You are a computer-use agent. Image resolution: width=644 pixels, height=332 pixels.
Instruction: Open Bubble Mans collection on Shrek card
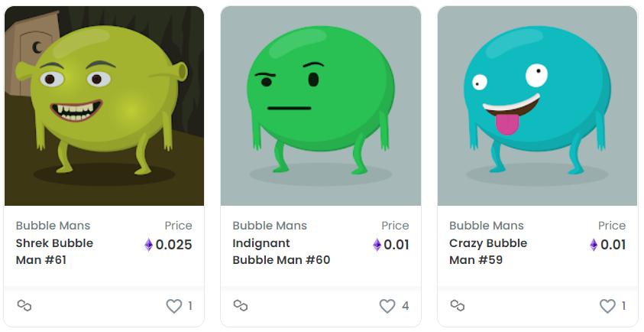pyautogui.click(x=53, y=226)
